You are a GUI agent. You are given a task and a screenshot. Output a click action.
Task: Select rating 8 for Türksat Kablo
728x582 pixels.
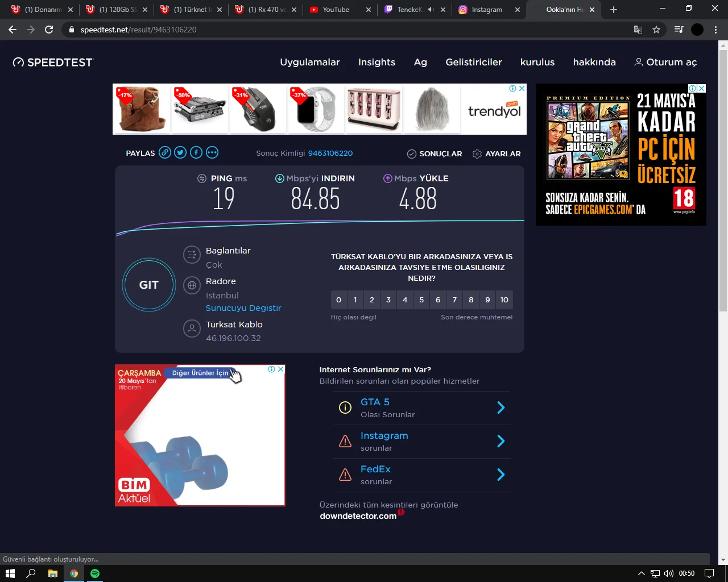tap(471, 300)
